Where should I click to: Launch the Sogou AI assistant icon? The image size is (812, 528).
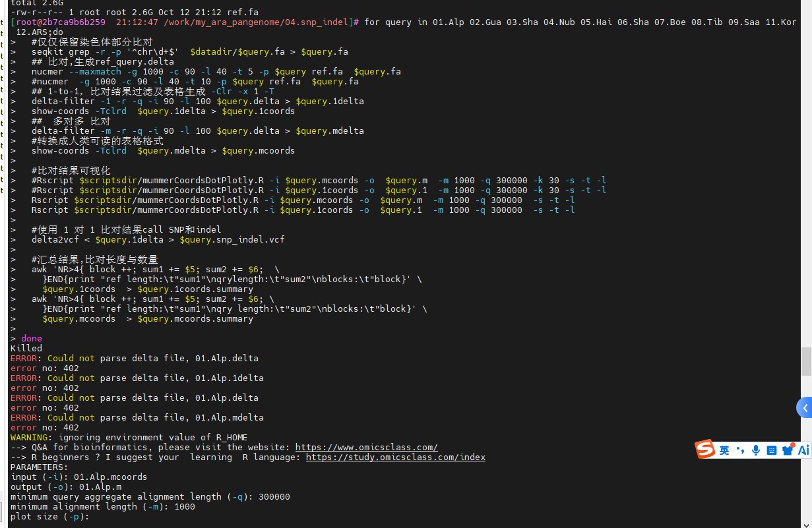pos(803,450)
